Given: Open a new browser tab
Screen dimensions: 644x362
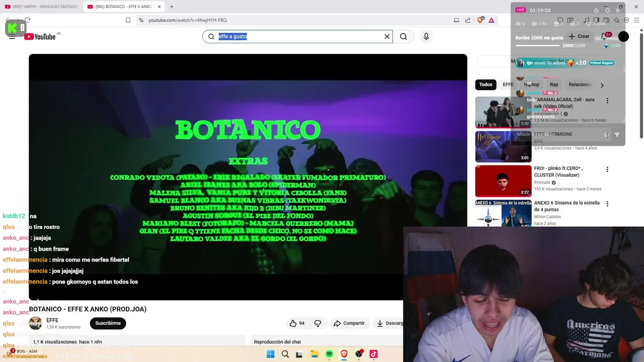Looking at the screenshot, I should tap(172, 7).
